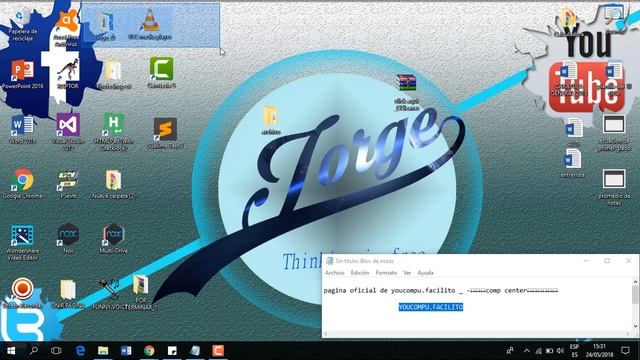Switch to Camtasia recorder in taskbar
This screenshot has width=640, height=360.
point(218,351)
